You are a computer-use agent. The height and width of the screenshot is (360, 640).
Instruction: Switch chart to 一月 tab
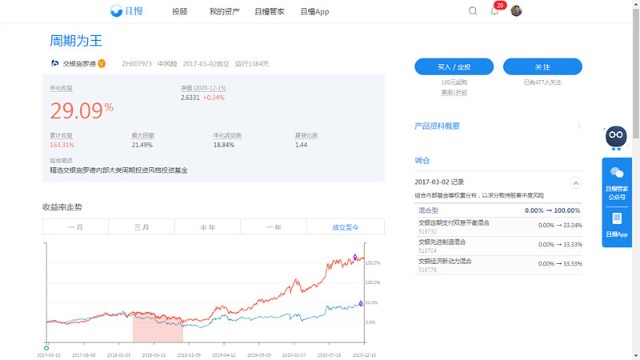76,227
